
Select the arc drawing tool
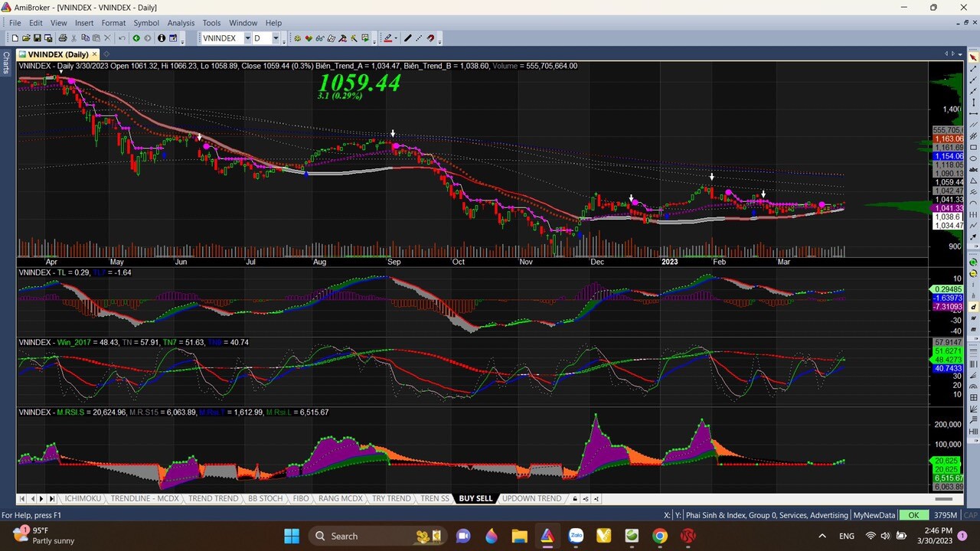coord(973,204)
